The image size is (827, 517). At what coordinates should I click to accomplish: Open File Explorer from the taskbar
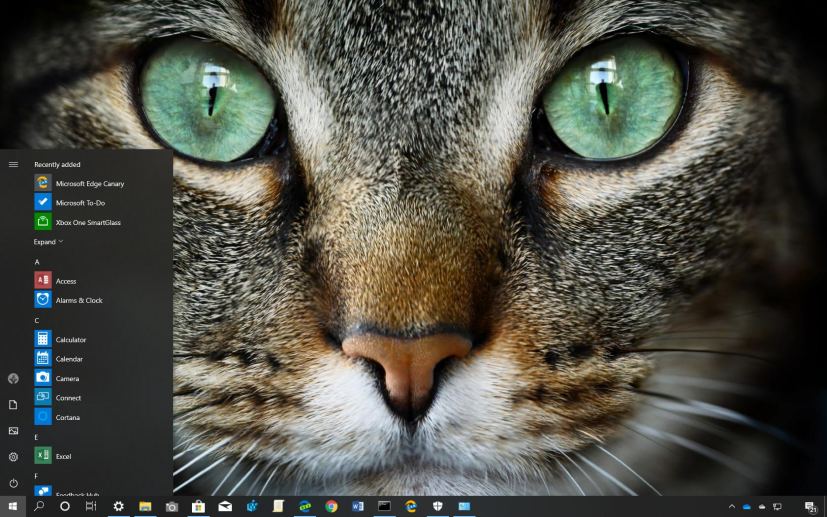point(145,506)
